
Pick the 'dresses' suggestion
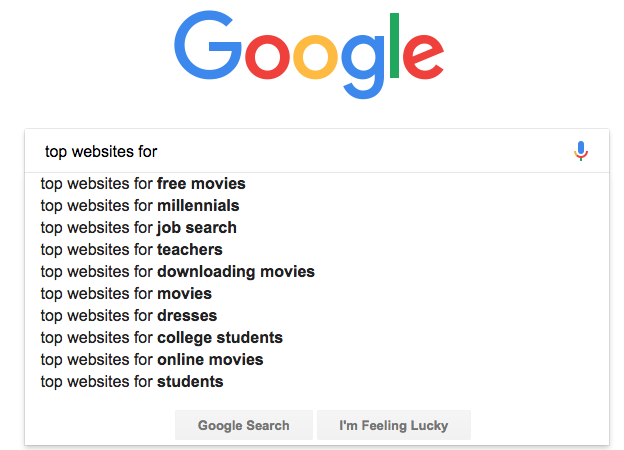[x=130, y=316]
